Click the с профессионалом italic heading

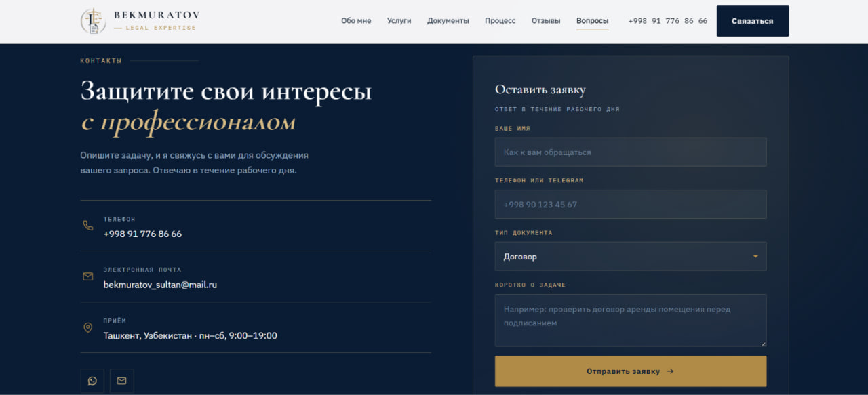click(x=189, y=122)
